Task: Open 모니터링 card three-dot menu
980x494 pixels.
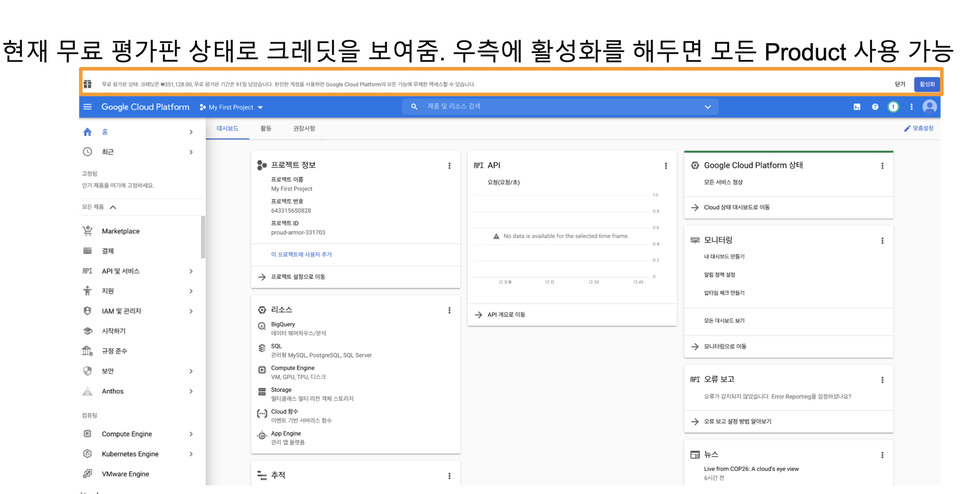Action: pyautogui.click(x=882, y=241)
